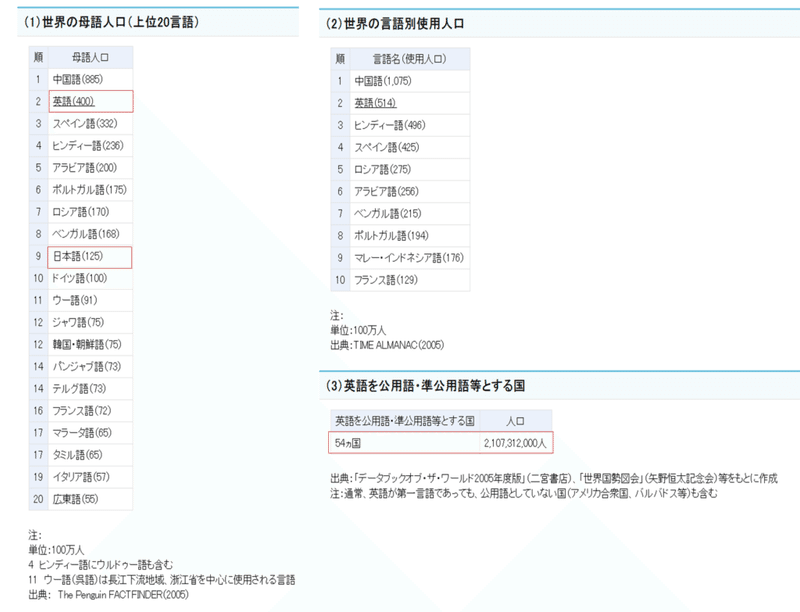Click heading (1)世界の母語人口(上位20言語)
The image size is (800, 612).
tap(111, 22)
